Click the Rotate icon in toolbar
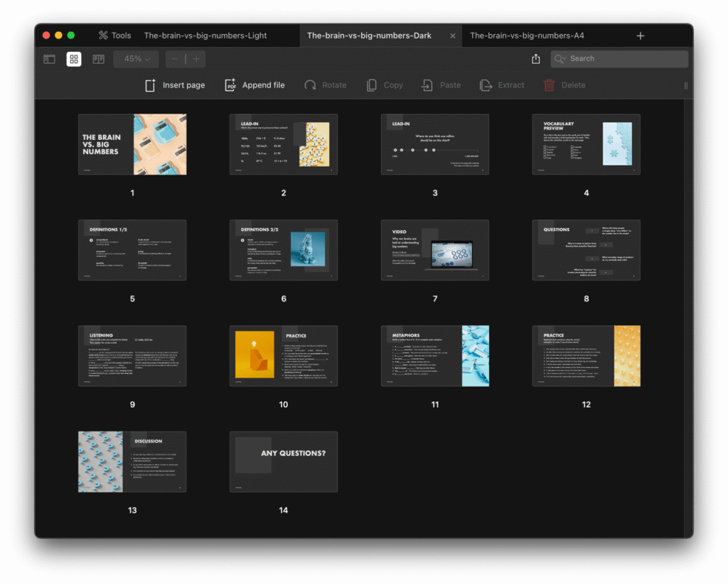728x584 pixels. 311,85
